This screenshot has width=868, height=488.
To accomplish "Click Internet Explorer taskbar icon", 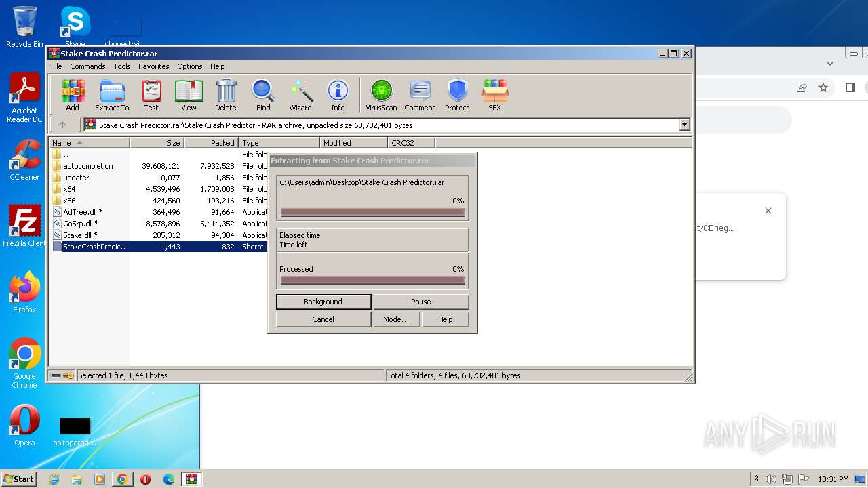I will click(x=54, y=479).
